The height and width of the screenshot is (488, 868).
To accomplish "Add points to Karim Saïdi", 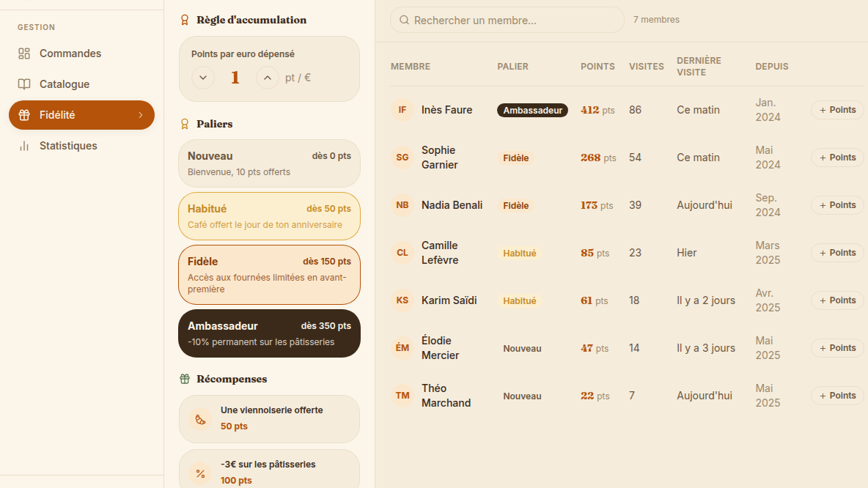I will (x=837, y=300).
